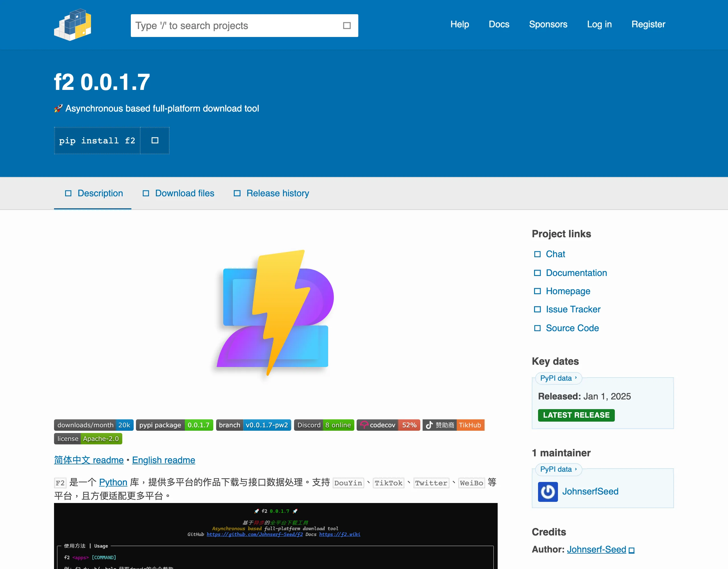Click the icon beside Homepage link
This screenshot has height=569, width=728.
tap(537, 291)
